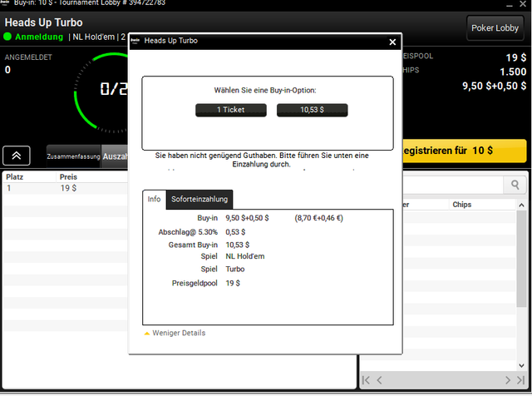Click the euro amount (8,70 €+0,46 €)

click(x=318, y=218)
